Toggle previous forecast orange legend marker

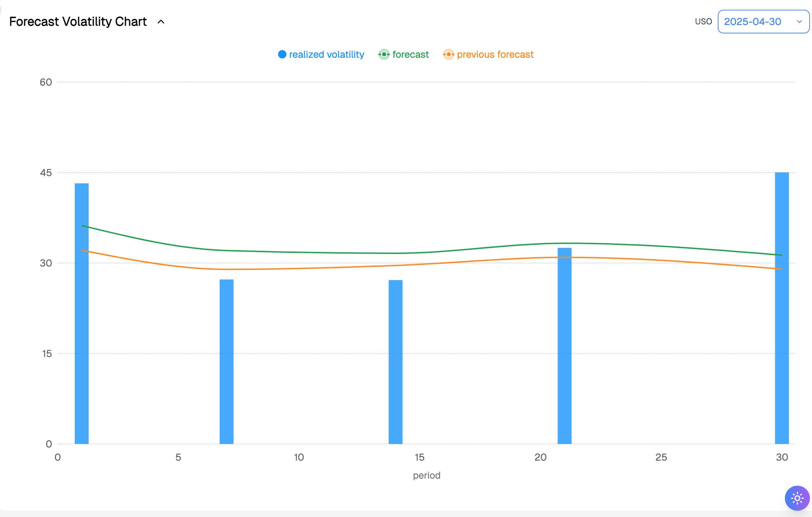click(x=448, y=55)
